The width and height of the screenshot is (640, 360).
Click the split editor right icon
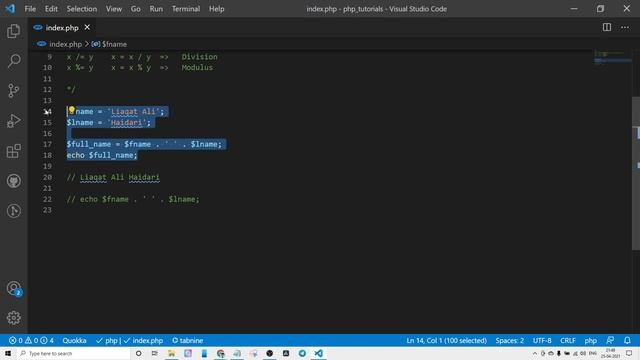(x=607, y=27)
